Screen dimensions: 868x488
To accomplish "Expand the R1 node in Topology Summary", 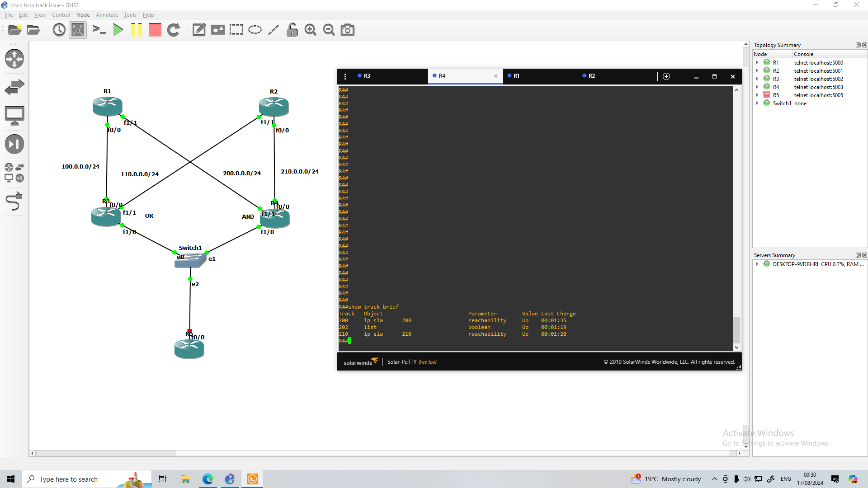I will [x=758, y=62].
